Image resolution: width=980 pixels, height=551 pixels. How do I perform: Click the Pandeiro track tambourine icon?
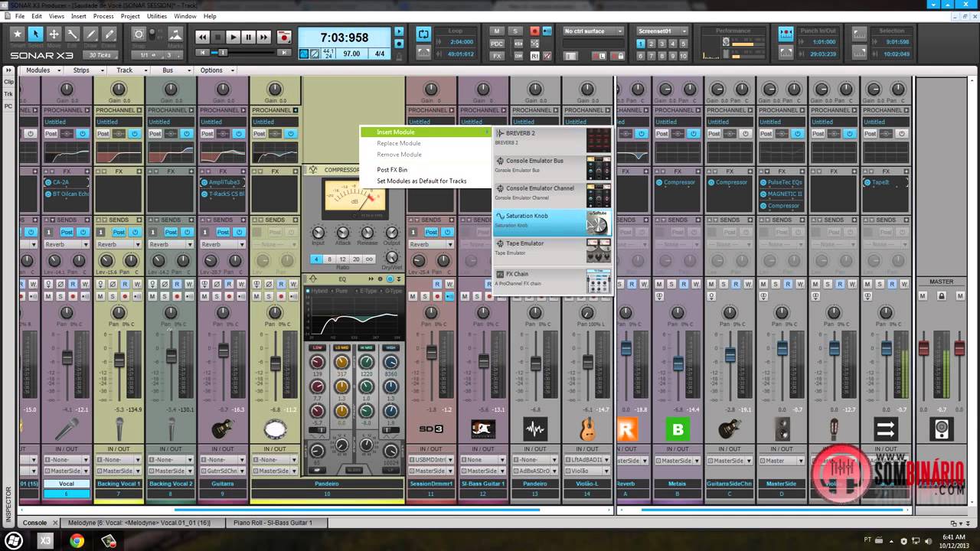[x=275, y=429]
